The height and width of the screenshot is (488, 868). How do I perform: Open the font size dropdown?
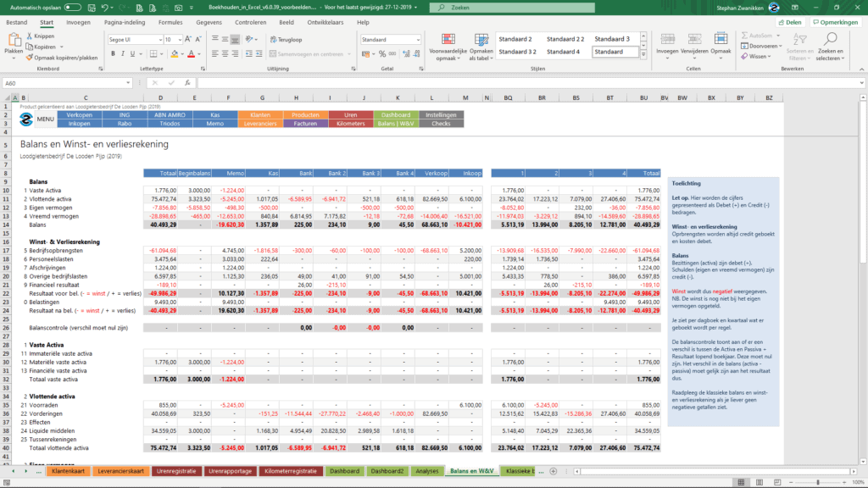(180, 39)
